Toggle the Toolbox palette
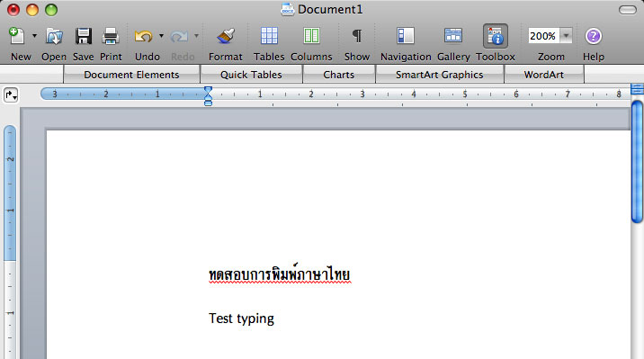Viewport: 644px width, 359px height. 496,36
